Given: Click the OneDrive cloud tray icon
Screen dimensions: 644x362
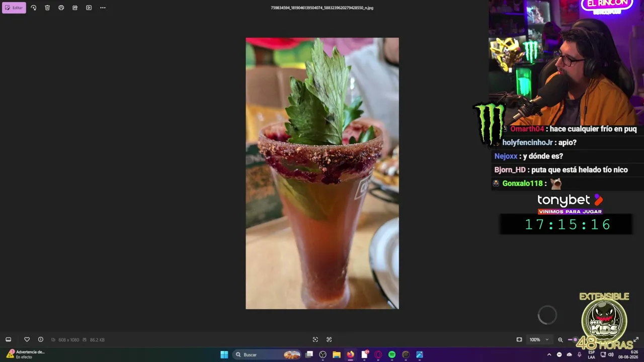Looking at the screenshot, I should pyautogui.click(x=569, y=354).
